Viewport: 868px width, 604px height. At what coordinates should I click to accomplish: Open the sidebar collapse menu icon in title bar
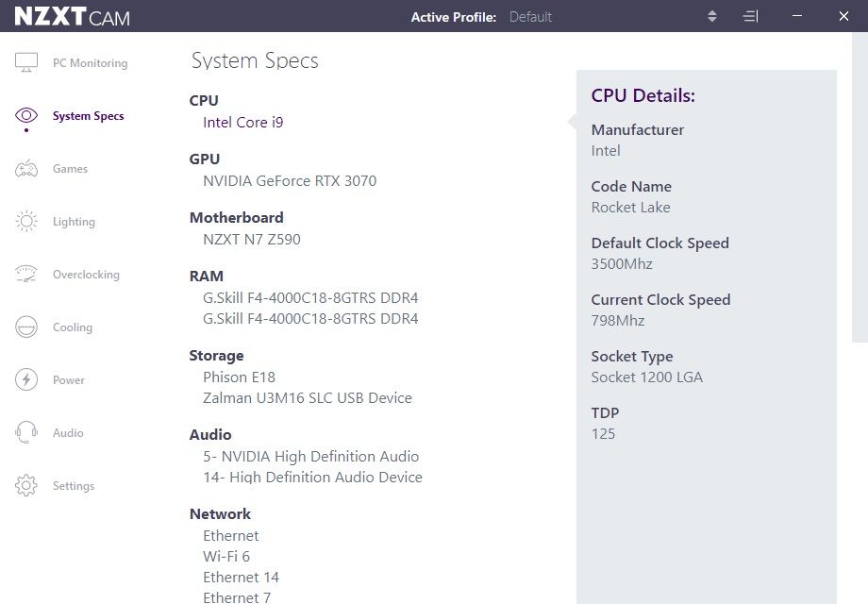pos(750,16)
